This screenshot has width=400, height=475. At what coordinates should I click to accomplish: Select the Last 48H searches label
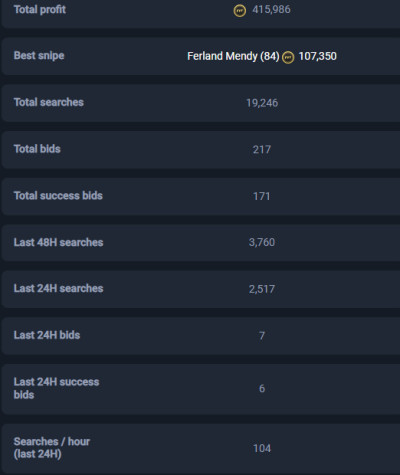(58, 242)
